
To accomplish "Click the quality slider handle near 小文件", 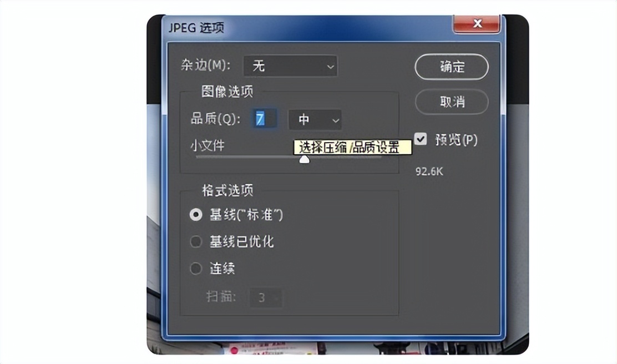I will point(305,159).
